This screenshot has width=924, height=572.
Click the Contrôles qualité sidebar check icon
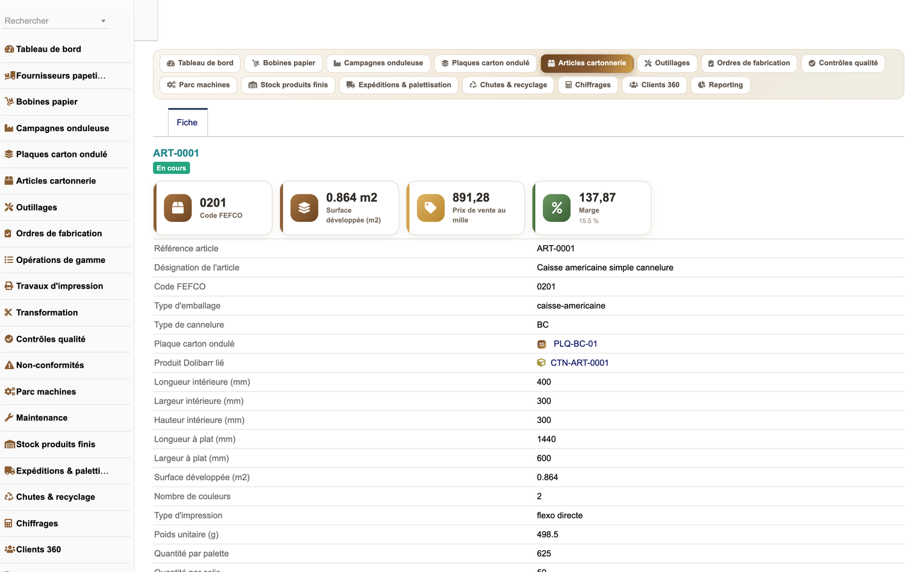click(x=9, y=339)
